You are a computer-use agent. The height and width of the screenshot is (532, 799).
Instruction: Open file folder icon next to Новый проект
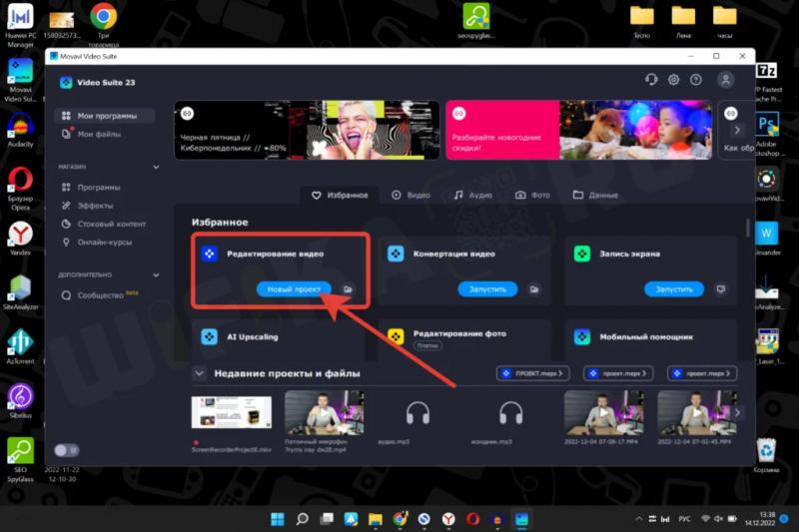(x=348, y=289)
